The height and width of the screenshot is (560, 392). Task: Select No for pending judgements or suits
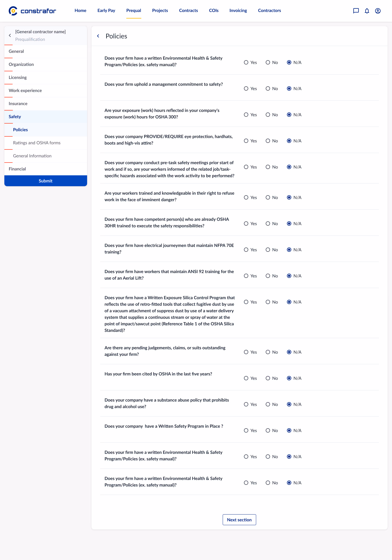pyautogui.click(x=268, y=352)
